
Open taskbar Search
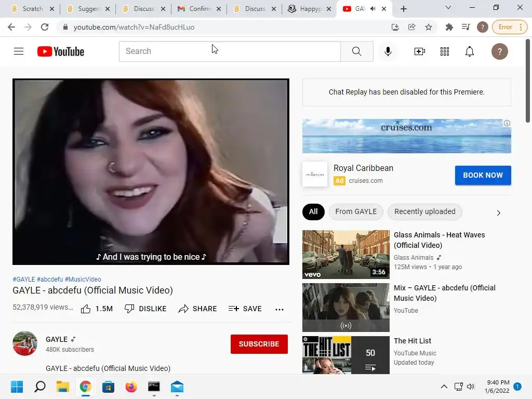[x=39, y=387]
